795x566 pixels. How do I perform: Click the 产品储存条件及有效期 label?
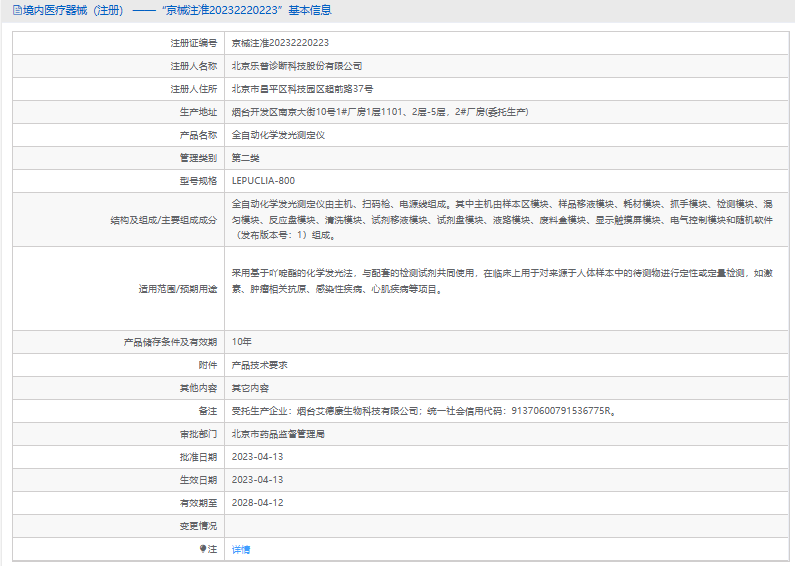click(x=170, y=342)
